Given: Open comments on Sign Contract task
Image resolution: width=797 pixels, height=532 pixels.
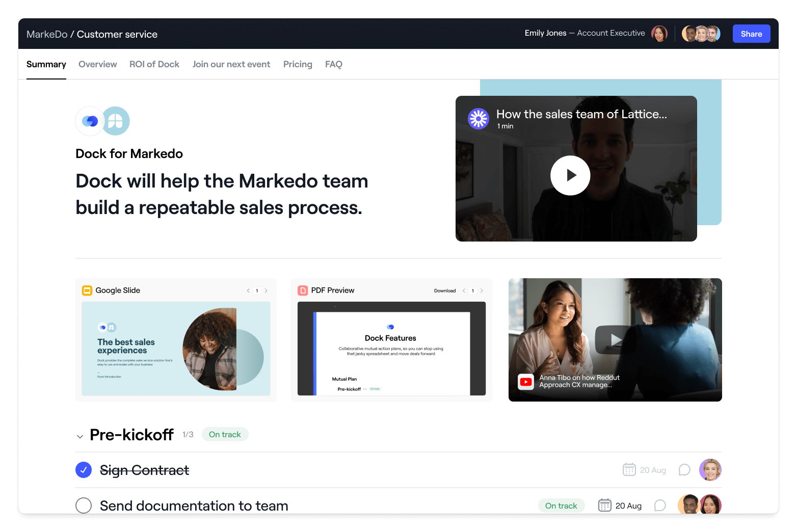Looking at the screenshot, I should click(x=684, y=470).
